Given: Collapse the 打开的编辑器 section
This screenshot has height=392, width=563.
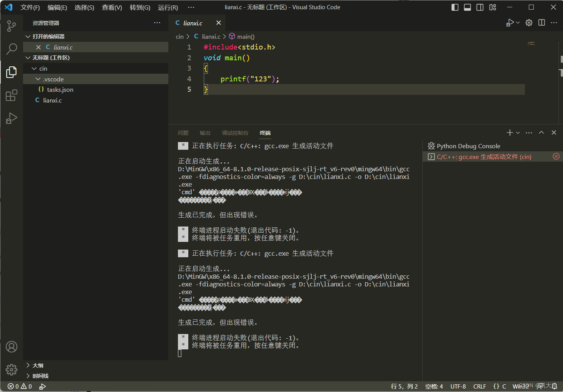Looking at the screenshot, I should [96, 36].
